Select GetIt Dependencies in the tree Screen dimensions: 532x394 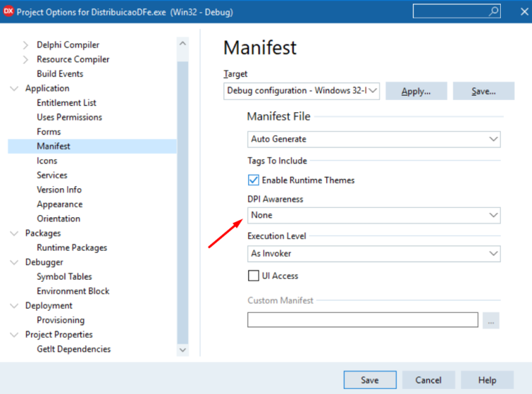point(74,349)
